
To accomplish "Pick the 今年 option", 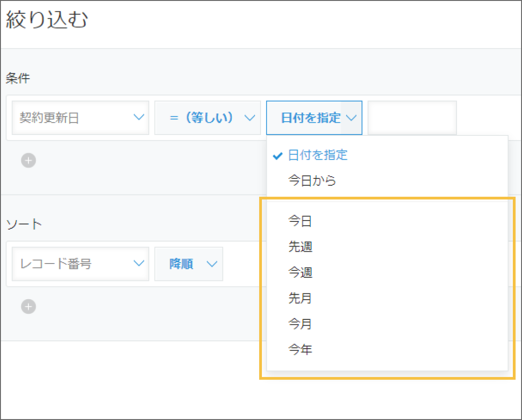I will (300, 350).
